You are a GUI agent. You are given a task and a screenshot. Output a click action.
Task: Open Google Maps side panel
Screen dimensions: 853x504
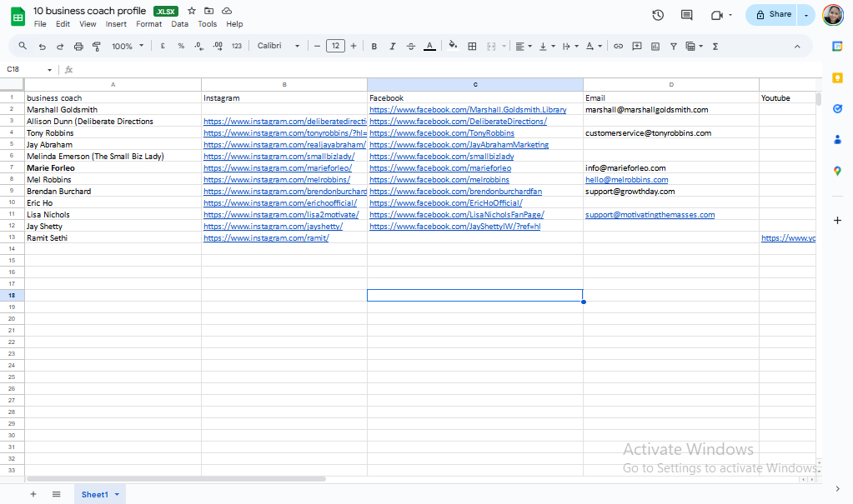pos(837,172)
